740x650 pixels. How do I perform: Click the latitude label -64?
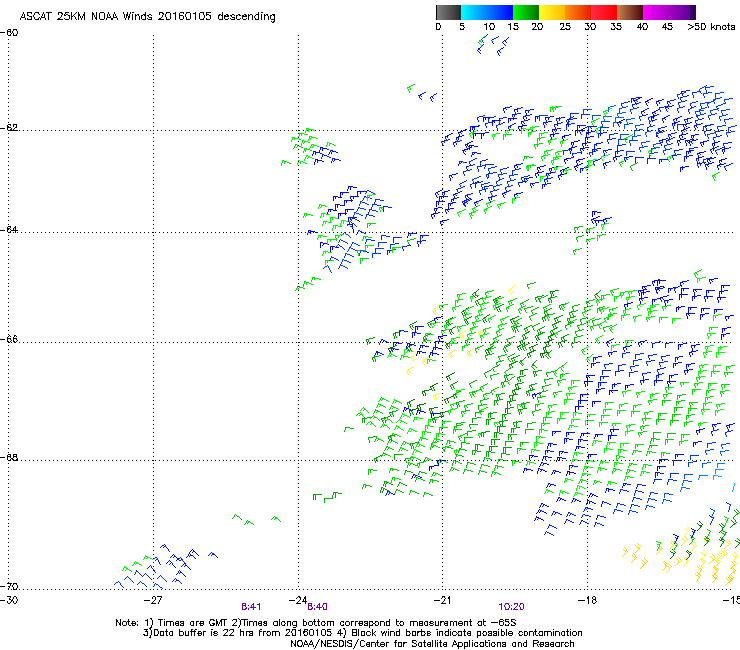point(9,230)
